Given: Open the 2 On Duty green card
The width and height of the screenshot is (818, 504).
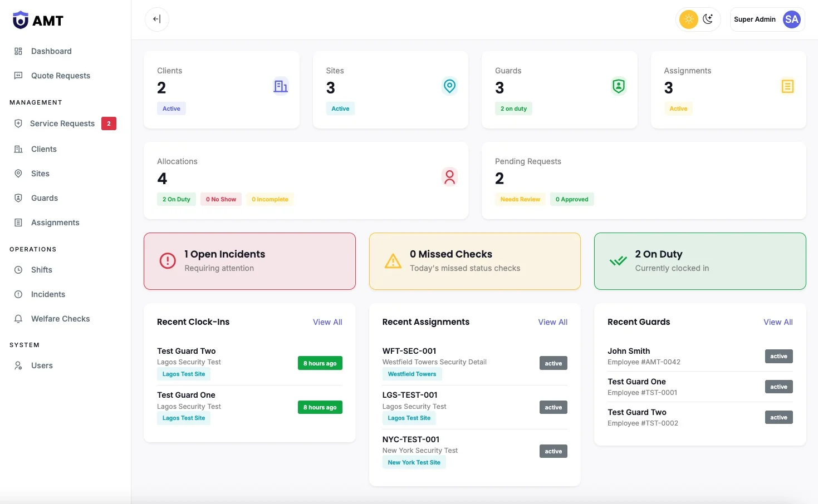Looking at the screenshot, I should (700, 261).
